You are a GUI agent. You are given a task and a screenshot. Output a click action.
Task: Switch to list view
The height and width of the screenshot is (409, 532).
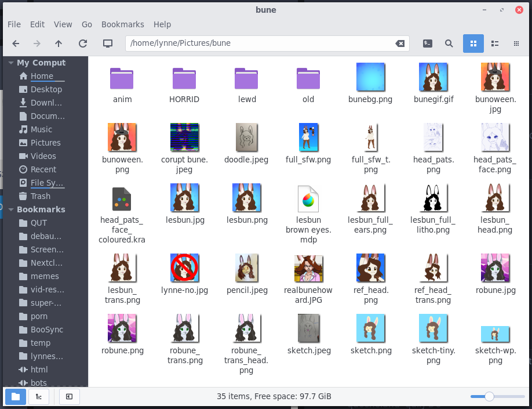(495, 44)
